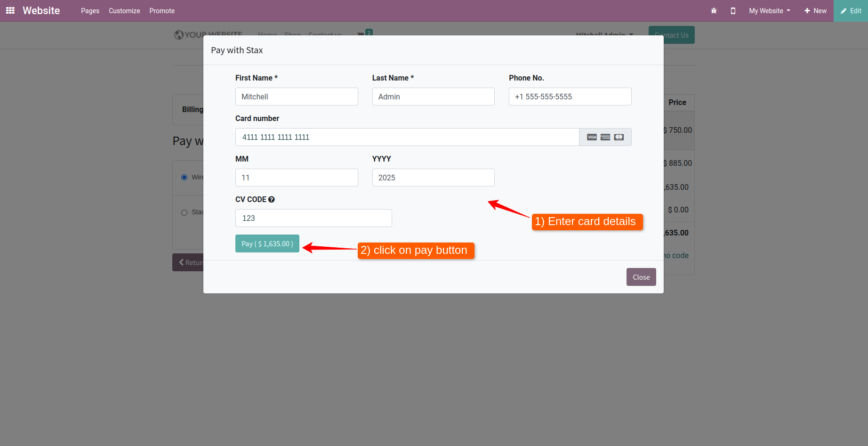
Task: Select the Wire transfer radio button
Action: (185, 177)
